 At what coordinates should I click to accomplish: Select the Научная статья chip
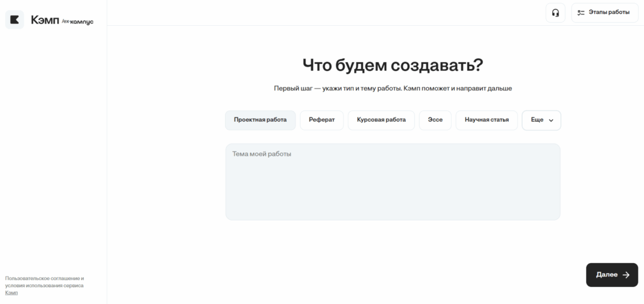tap(487, 120)
